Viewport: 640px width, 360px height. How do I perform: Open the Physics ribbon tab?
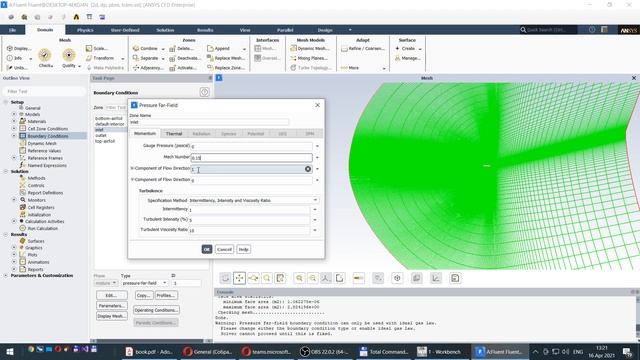[85, 30]
